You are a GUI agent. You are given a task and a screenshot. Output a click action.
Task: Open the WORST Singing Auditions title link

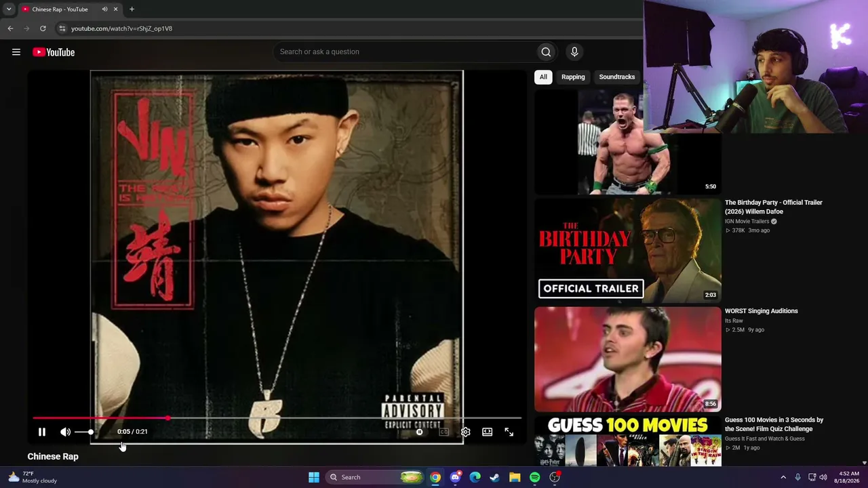pos(762,311)
